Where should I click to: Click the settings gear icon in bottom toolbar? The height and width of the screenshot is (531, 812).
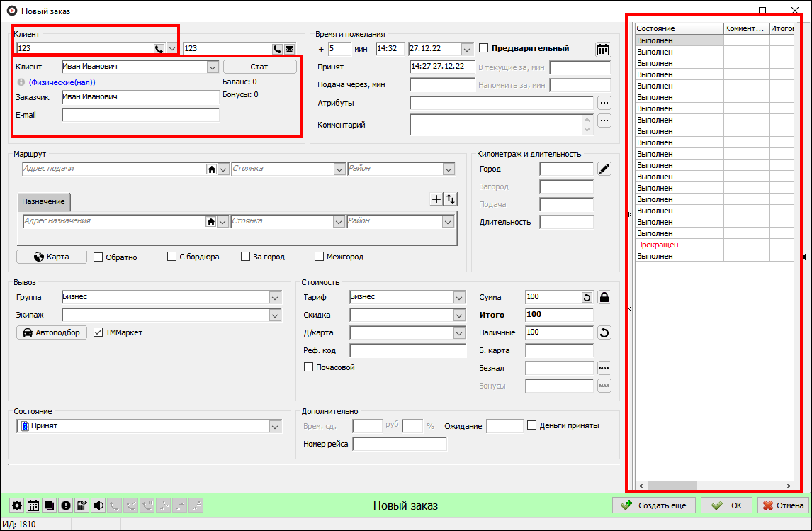click(17, 505)
